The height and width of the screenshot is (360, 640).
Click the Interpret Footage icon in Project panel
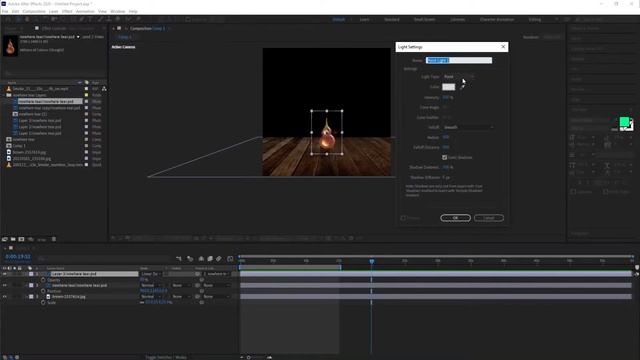pos(5,239)
